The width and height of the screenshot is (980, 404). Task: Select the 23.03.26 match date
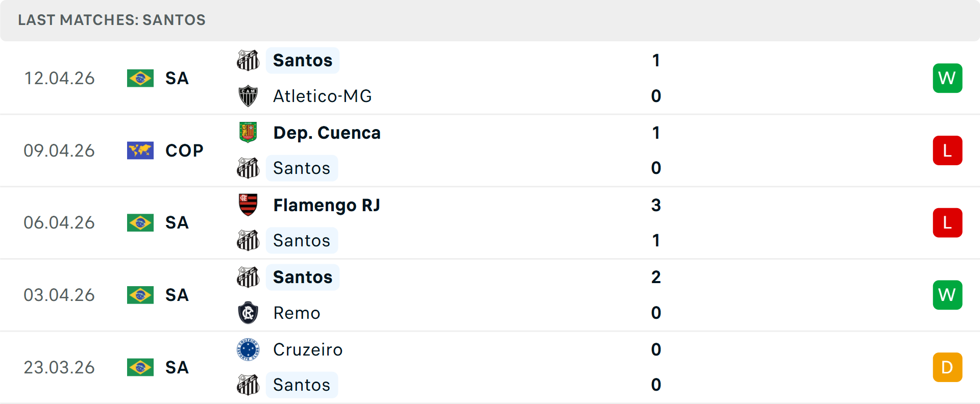click(59, 367)
